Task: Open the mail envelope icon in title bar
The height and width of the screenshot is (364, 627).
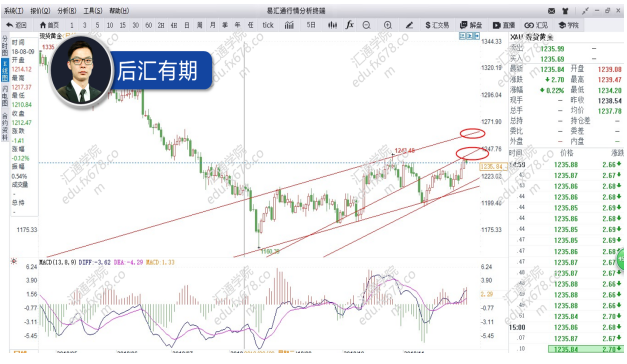Action: 551,11
